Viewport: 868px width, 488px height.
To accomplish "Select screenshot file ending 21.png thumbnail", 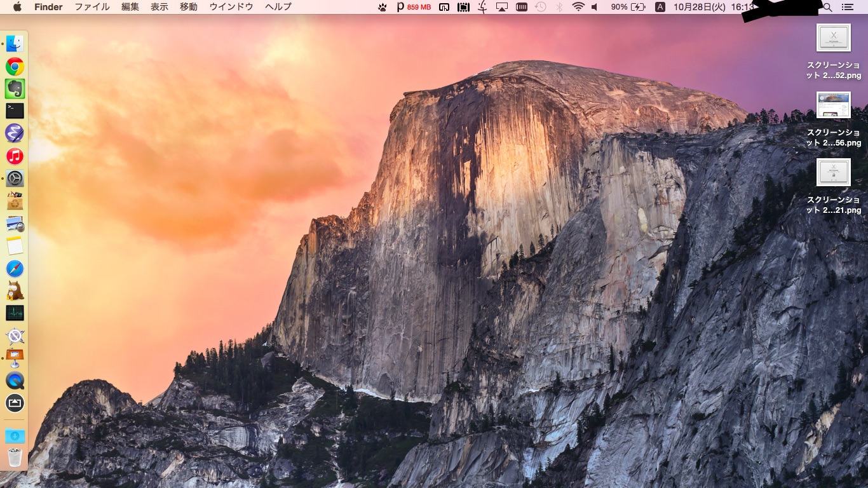I will pyautogui.click(x=833, y=172).
